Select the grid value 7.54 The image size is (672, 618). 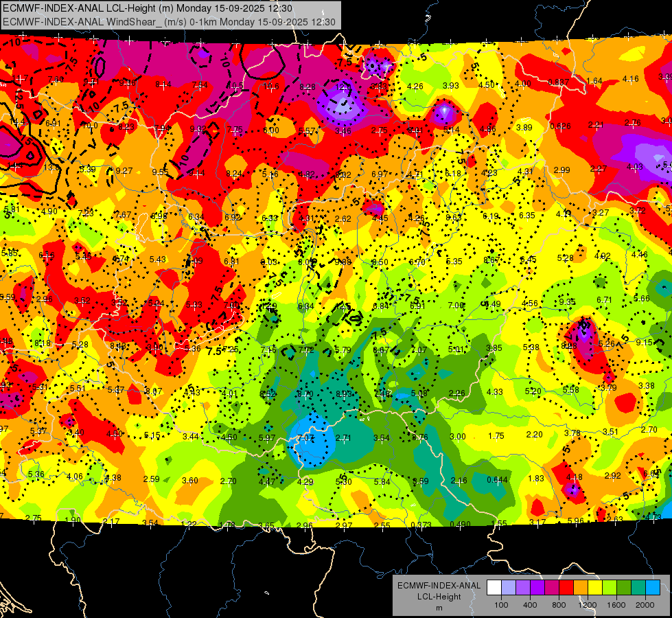pyautogui.click(x=200, y=85)
